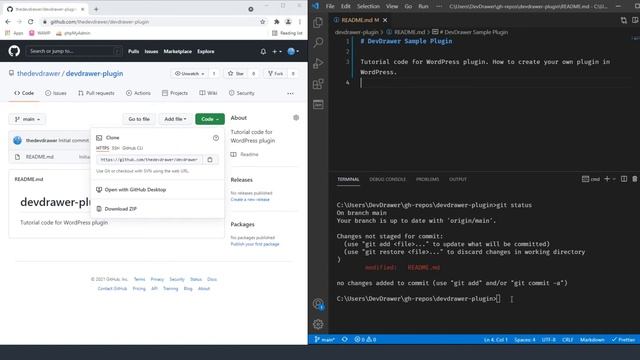640x360 pixels.
Task: Click Markdown language mode in status bar
Action: 592,340
